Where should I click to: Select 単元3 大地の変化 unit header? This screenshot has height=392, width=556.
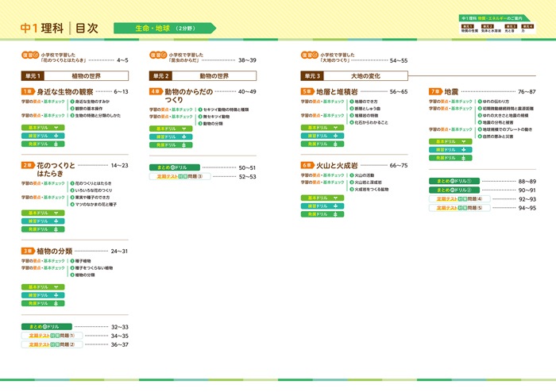pyautogui.click(x=353, y=76)
